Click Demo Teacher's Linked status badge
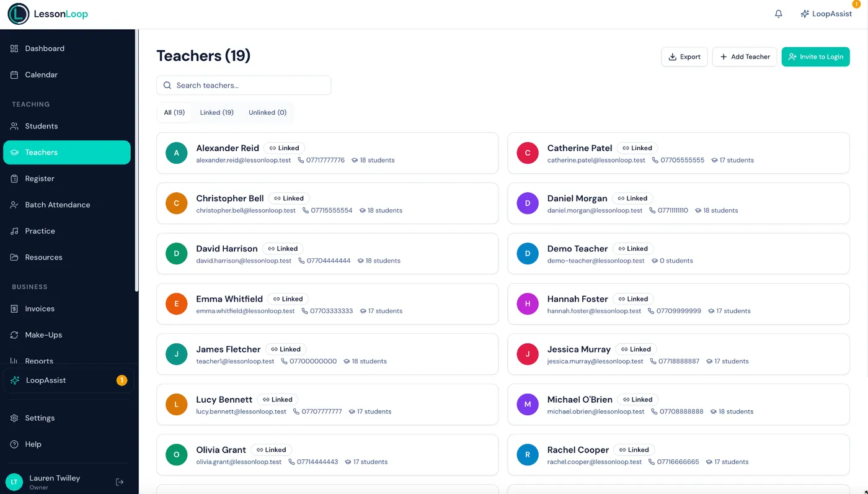 click(632, 248)
